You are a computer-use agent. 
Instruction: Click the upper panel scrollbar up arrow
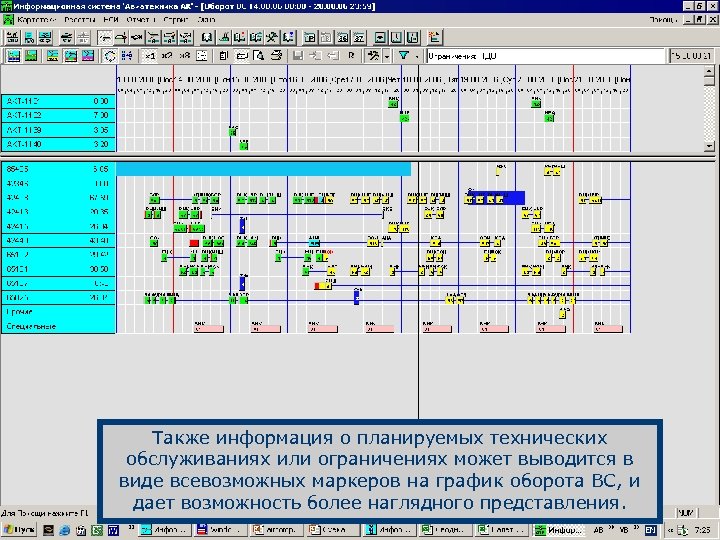coord(709,71)
